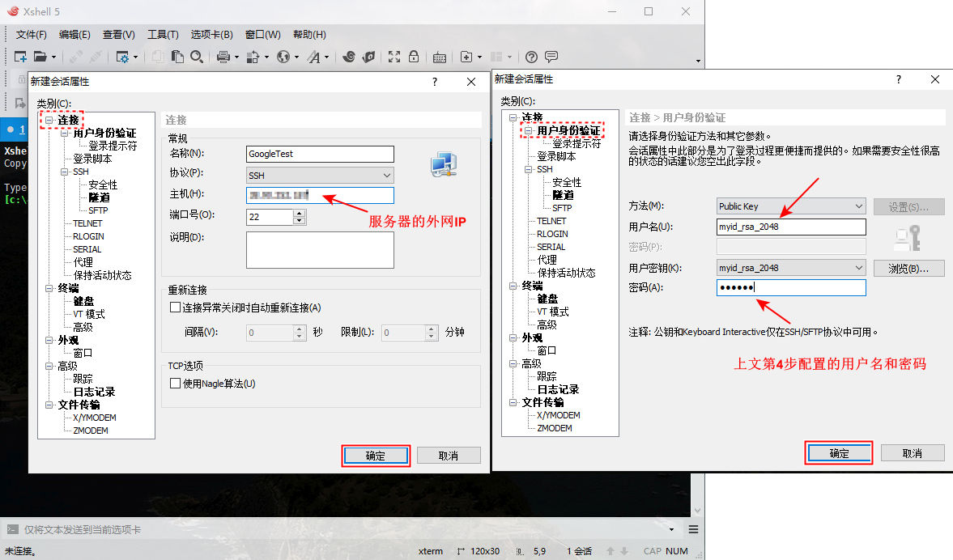
Task: Click the toolbar overflow arrow at right end
Action: (698, 61)
